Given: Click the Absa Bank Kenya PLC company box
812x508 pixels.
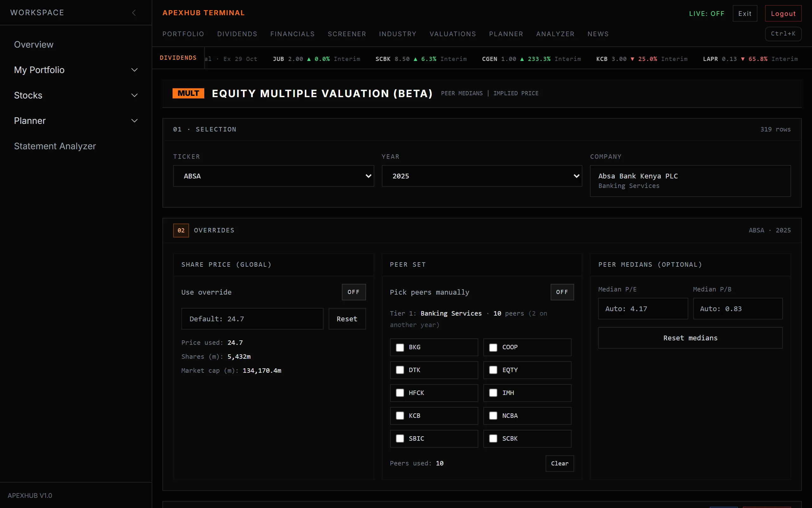Looking at the screenshot, I should coord(690,181).
